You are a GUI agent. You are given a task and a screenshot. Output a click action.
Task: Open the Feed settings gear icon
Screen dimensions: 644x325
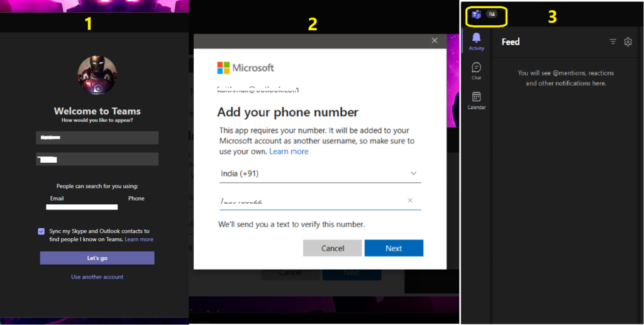pyautogui.click(x=628, y=41)
